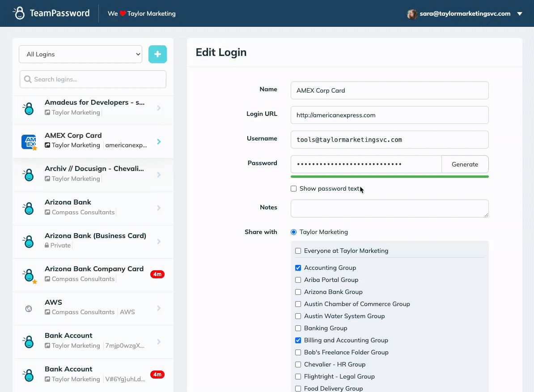Viewport: 534px width, 392px height.
Task: Check Austin Water System Group checkbox
Action: click(x=298, y=316)
